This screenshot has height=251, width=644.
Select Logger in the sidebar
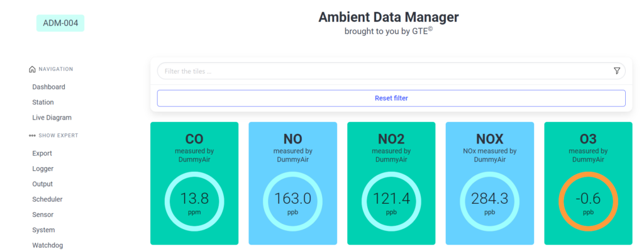point(43,169)
